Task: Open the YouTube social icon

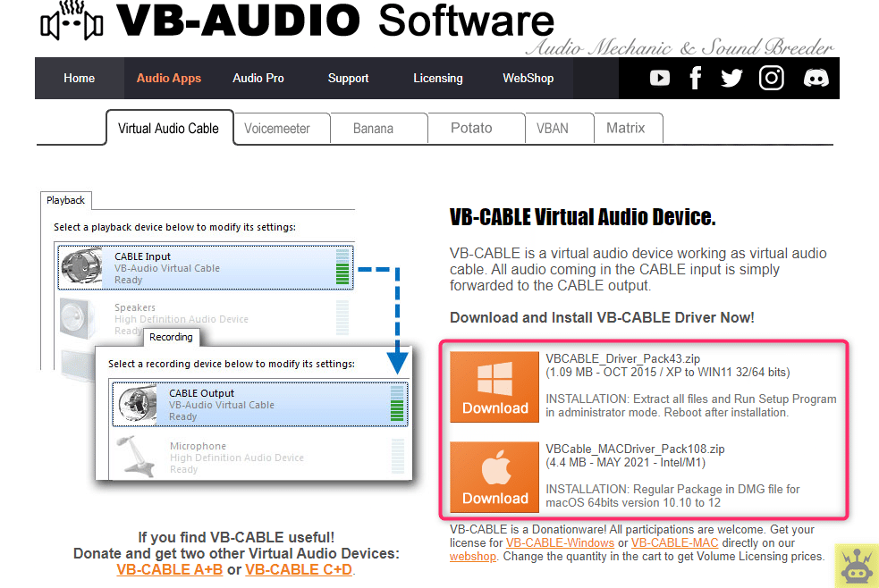Action: [660, 78]
